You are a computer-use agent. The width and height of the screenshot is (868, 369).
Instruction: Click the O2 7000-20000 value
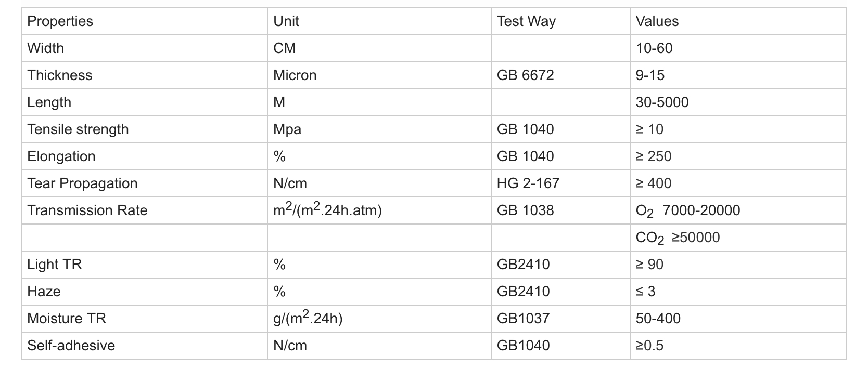click(687, 210)
